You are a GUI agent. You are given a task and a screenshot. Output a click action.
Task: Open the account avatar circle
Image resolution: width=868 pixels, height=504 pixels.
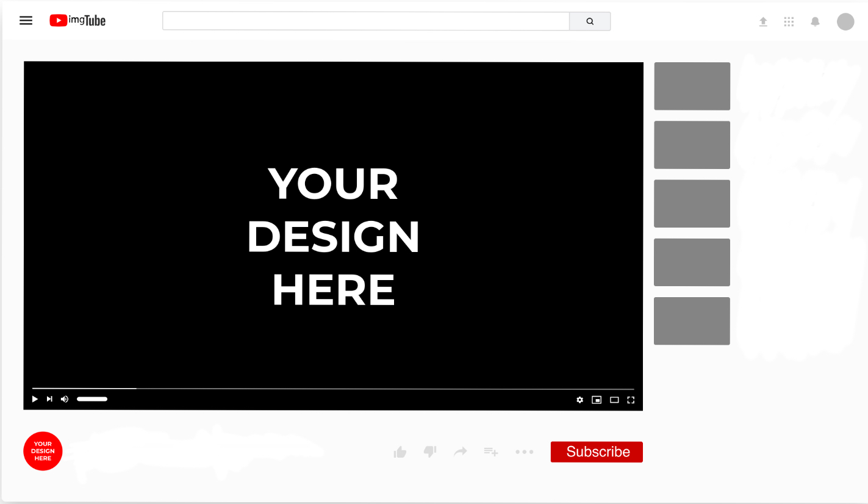coord(845,21)
